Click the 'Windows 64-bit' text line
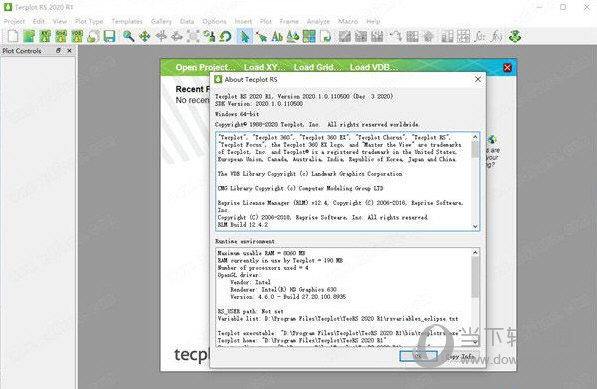This screenshot has height=389, width=597. [x=237, y=114]
